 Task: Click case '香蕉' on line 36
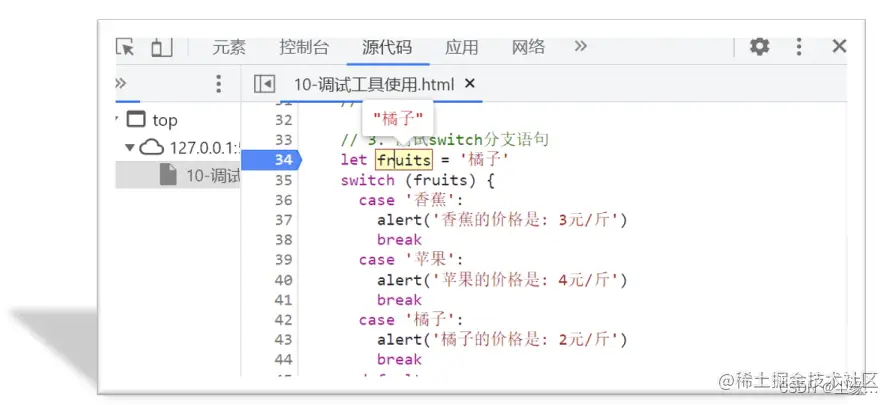[x=411, y=201]
